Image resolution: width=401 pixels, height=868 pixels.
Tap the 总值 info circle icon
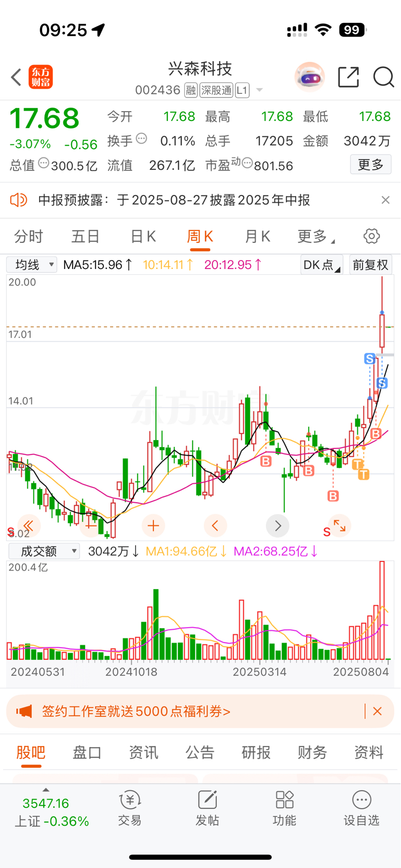click(x=44, y=164)
